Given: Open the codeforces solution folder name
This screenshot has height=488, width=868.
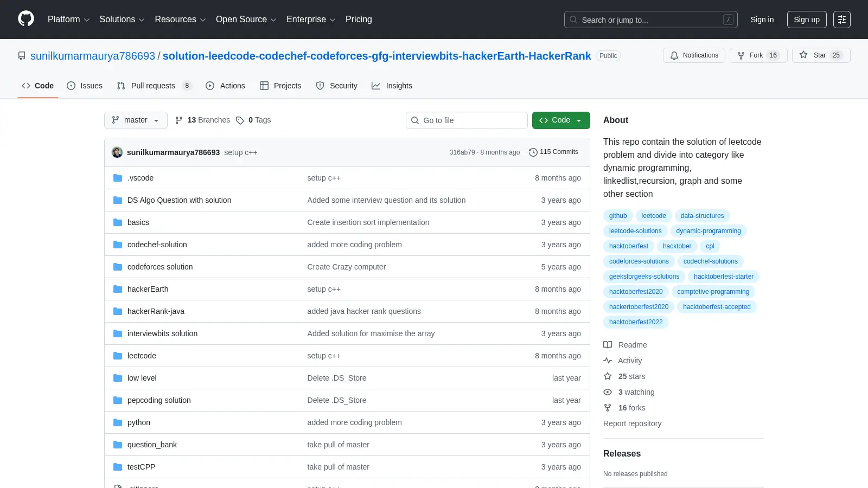Looking at the screenshot, I should 160,267.
